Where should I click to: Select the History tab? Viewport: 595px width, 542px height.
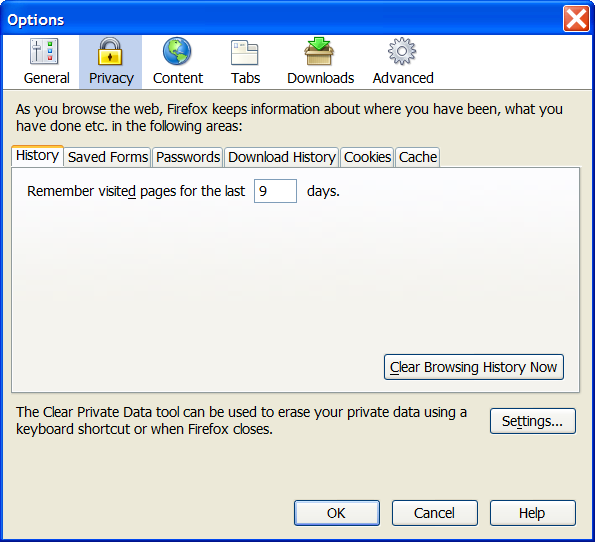[37, 156]
